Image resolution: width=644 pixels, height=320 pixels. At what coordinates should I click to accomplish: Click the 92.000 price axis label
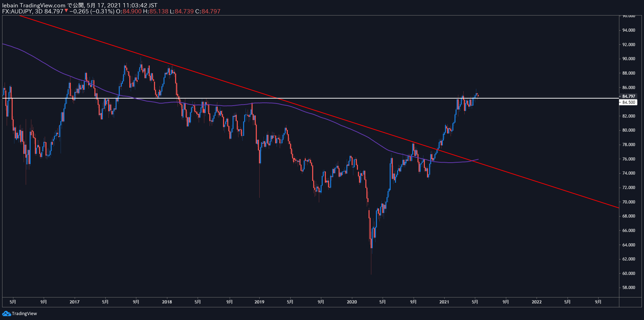click(x=629, y=45)
